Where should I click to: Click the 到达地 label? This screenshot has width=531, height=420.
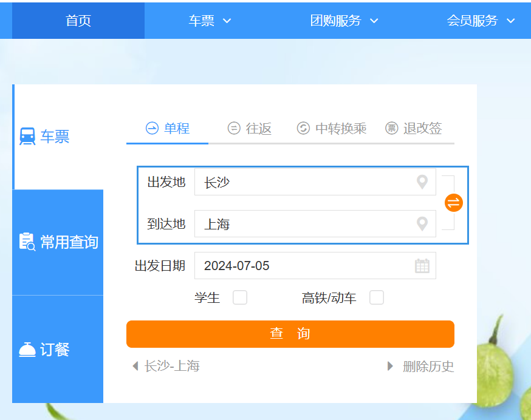[x=166, y=224]
